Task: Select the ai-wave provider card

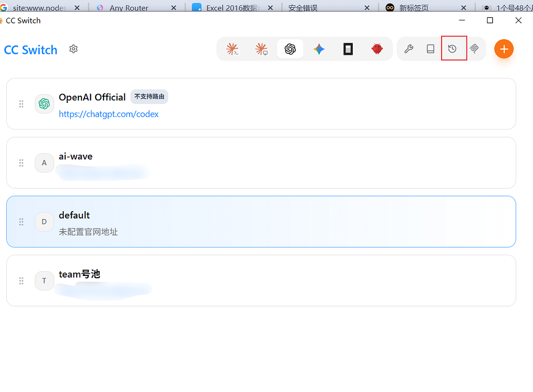Action: 261,163
